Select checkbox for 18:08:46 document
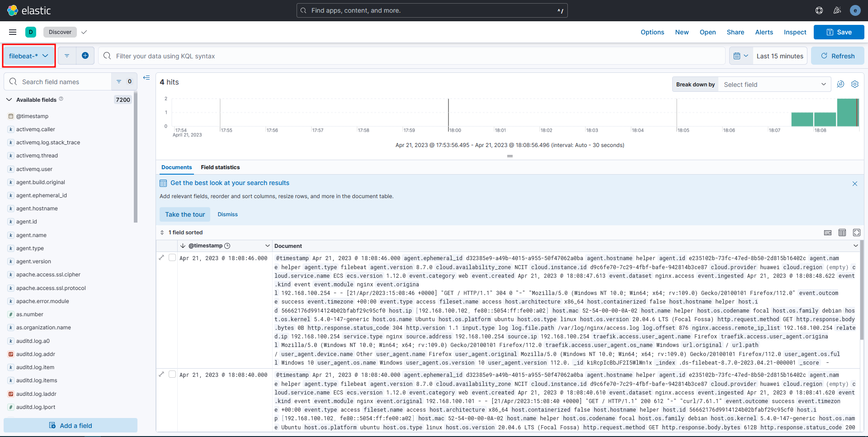868x437 pixels. (x=172, y=258)
